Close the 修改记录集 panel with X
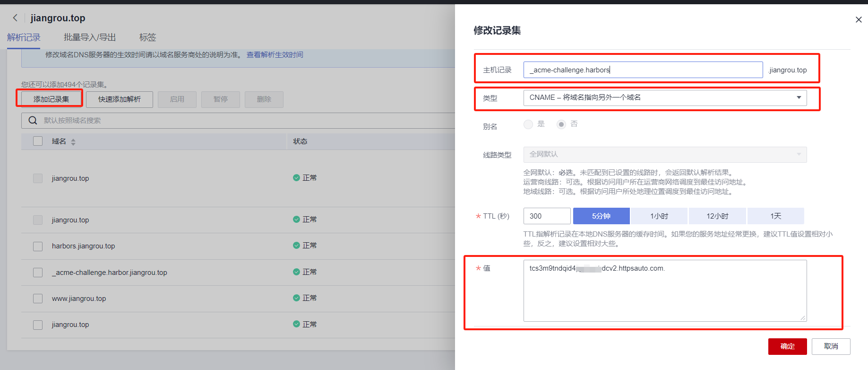The height and width of the screenshot is (370, 868). pyautogui.click(x=859, y=19)
